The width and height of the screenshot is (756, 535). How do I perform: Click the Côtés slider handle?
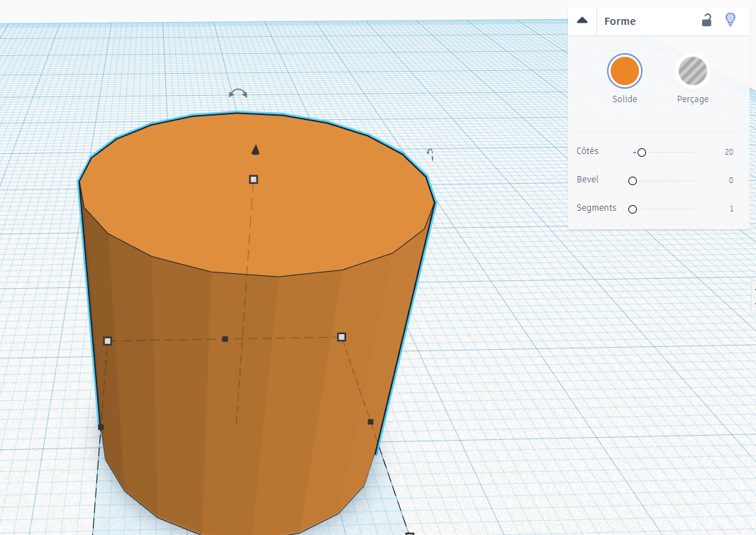642,153
